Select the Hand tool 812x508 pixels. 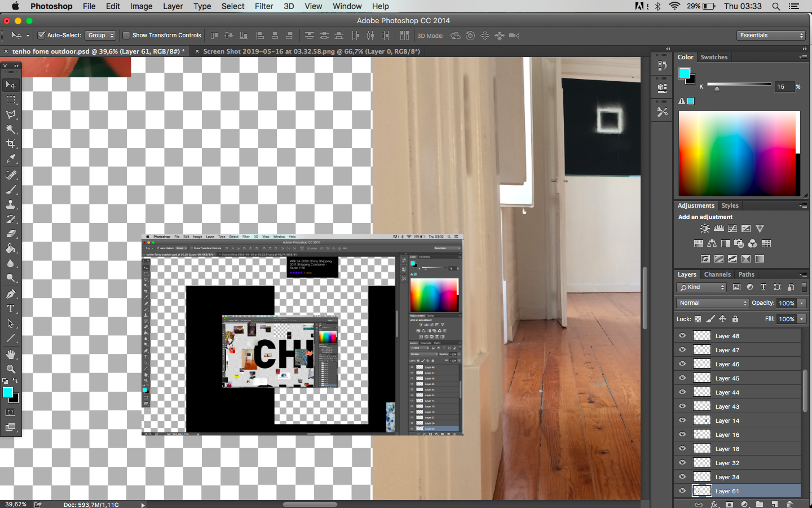pyautogui.click(x=11, y=354)
